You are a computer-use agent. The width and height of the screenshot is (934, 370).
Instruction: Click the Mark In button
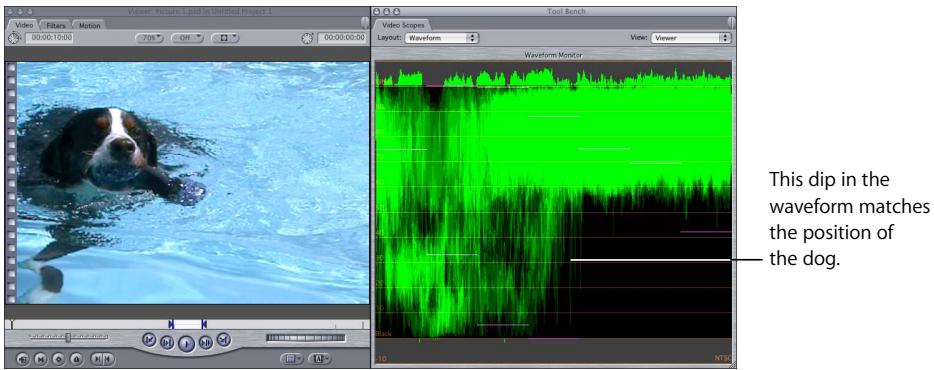(96, 359)
